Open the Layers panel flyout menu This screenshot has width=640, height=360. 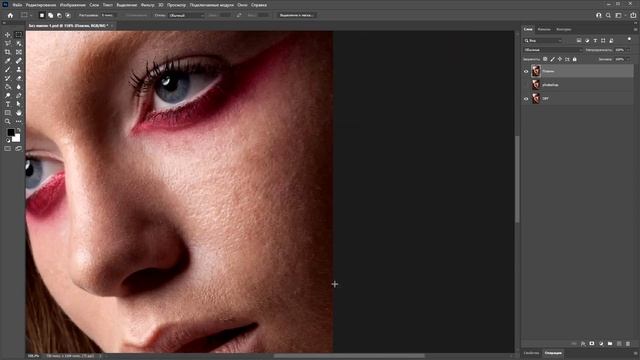635,29
